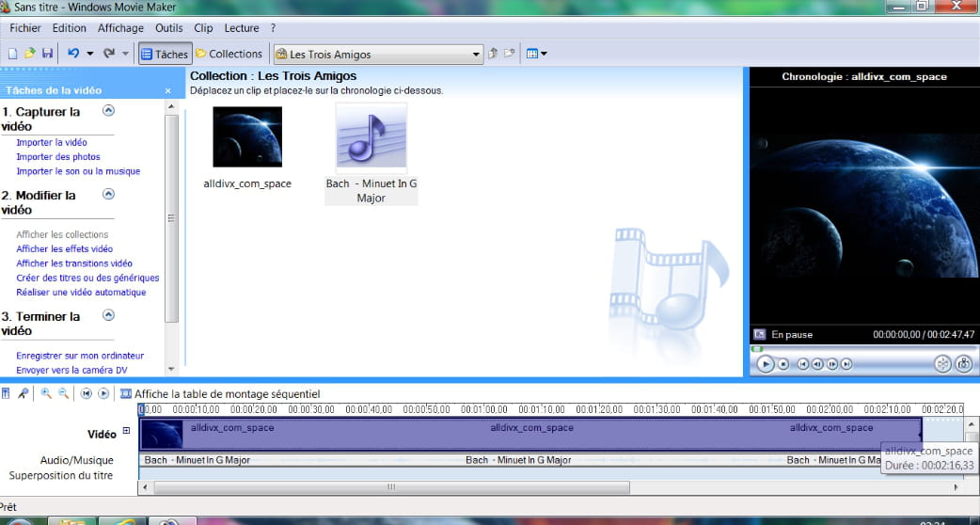Zoom out on the timeline
Viewport: 980px width, 525px height.
[x=63, y=393]
